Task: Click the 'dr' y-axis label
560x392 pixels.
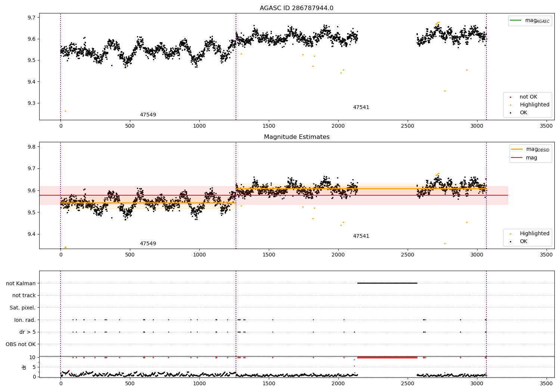Action: pos(24,367)
